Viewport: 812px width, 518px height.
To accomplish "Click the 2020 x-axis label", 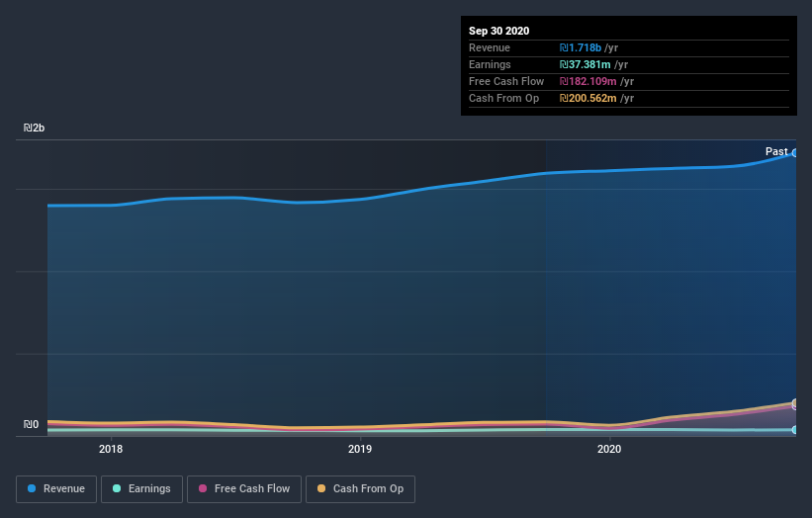I will [x=609, y=449].
